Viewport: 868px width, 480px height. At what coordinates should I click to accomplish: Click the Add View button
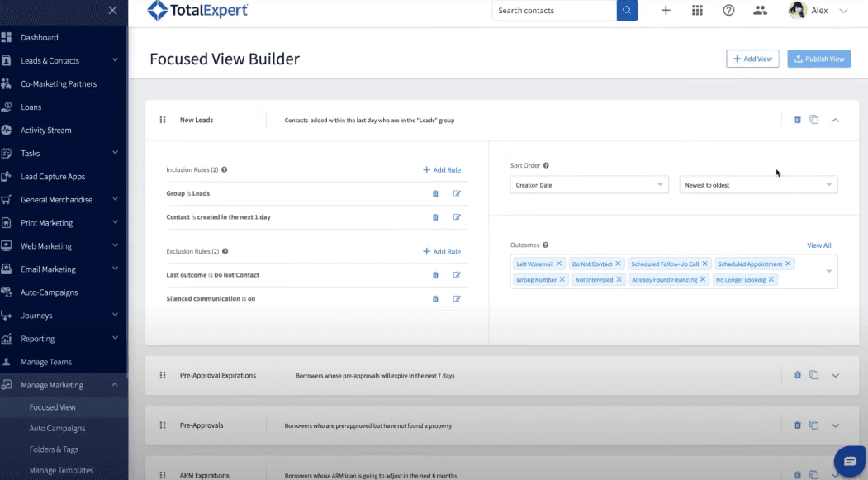point(752,59)
